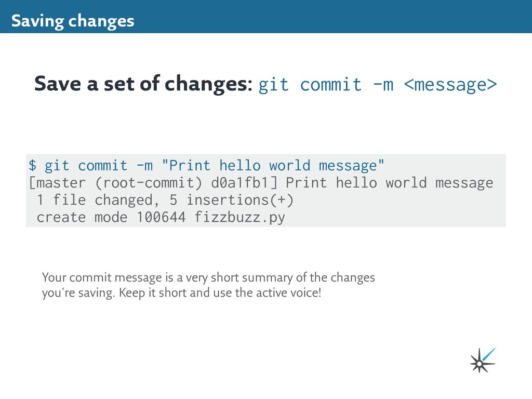Click the file mode number 100644
The height and width of the screenshot is (399, 532).
[x=161, y=217]
